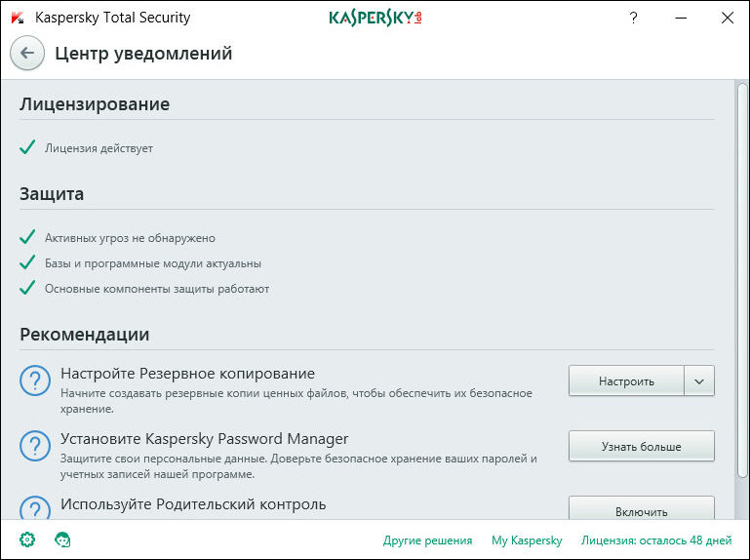Click the Лицензирование section heading
The height and width of the screenshot is (560, 750).
(95, 103)
